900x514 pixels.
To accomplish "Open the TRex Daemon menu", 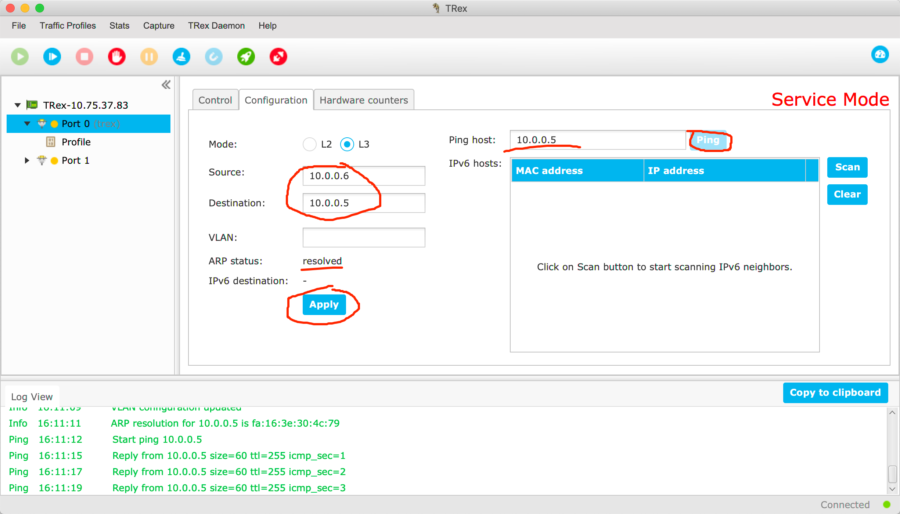I will 216,26.
